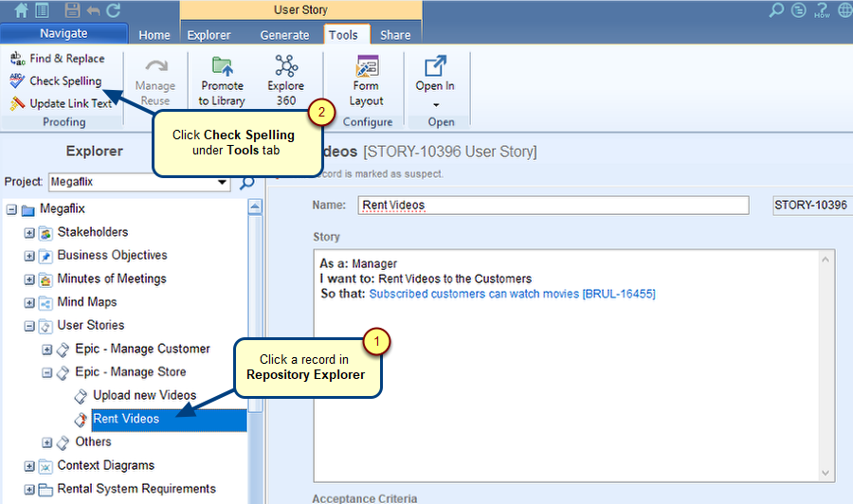
Task: Expand the Business Objectives node
Action: pos(29,256)
